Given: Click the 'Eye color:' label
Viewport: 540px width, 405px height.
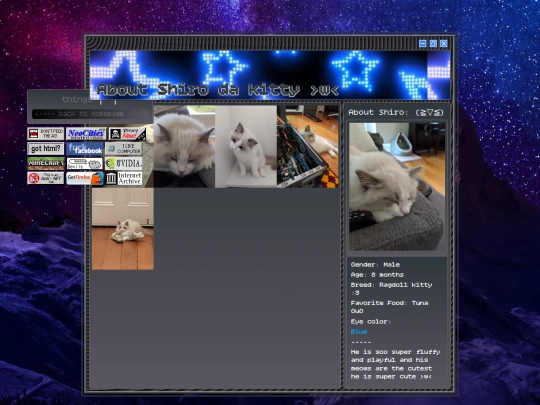Looking at the screenshot, I should tap(371, 322).
